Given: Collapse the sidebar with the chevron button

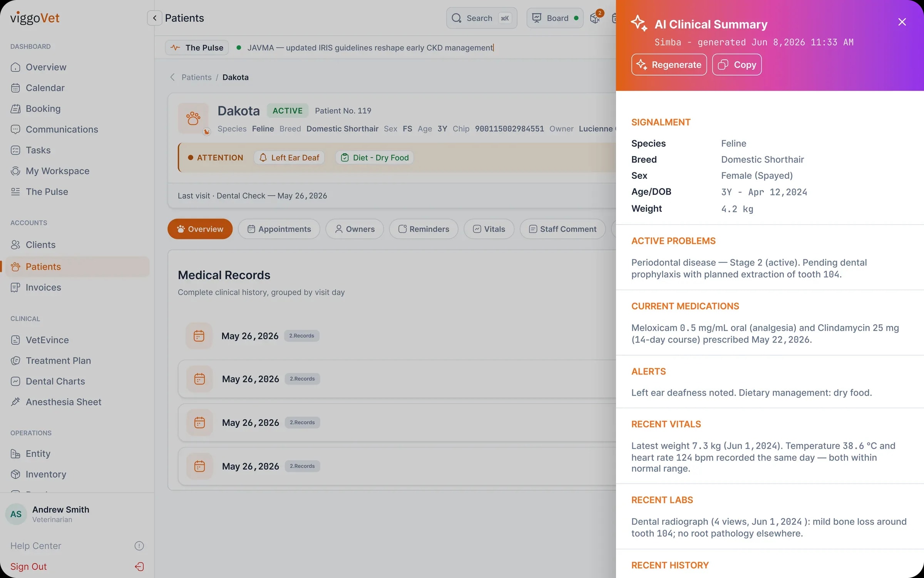Looking at the screenshot, I should pos(154,18).
